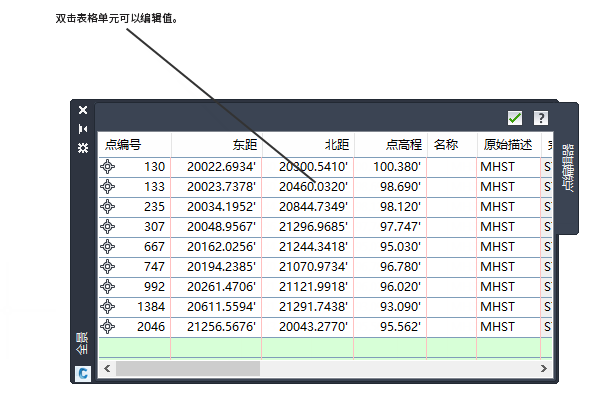Viewport: 600px width, 400px height.
Task: Select the point icon for row 1384
Action: click(108, 307)
